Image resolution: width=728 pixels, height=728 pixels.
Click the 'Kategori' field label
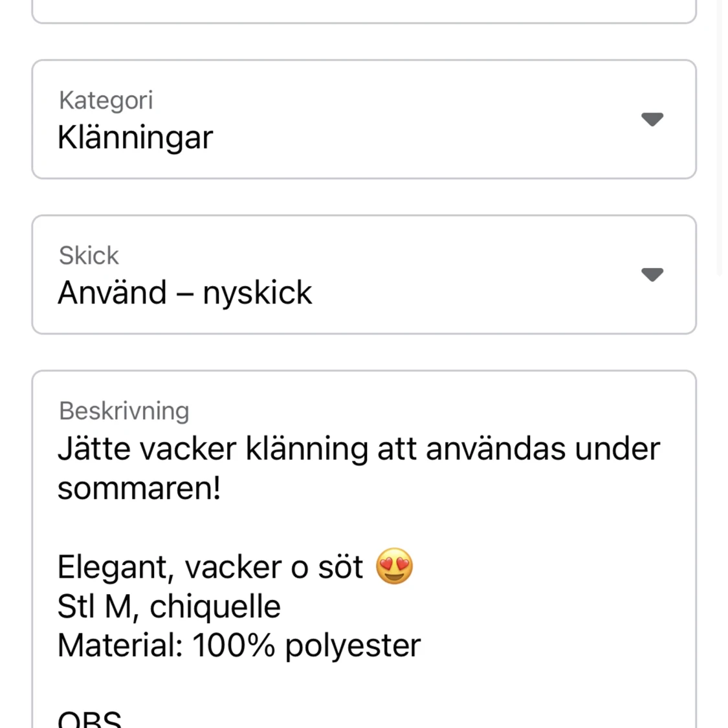[106, 100]
